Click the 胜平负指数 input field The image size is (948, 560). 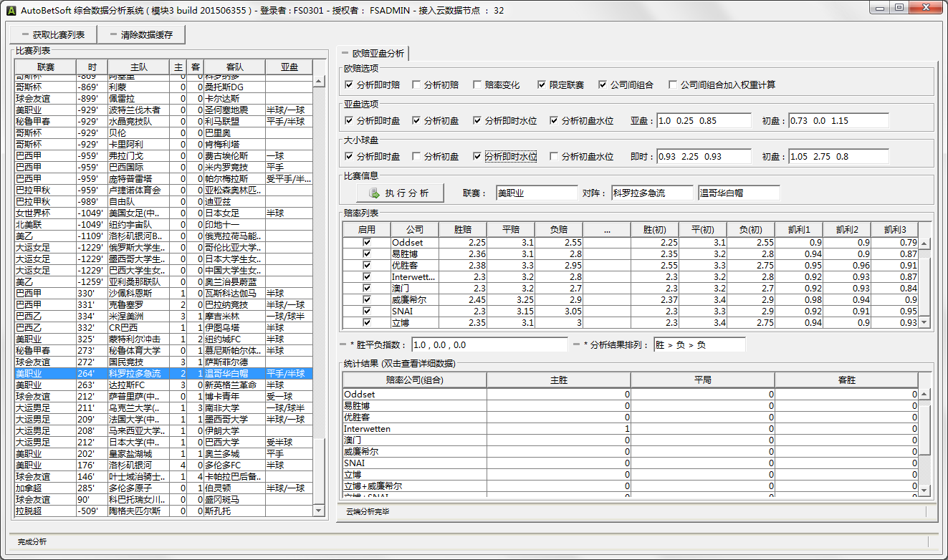[490, 345]
